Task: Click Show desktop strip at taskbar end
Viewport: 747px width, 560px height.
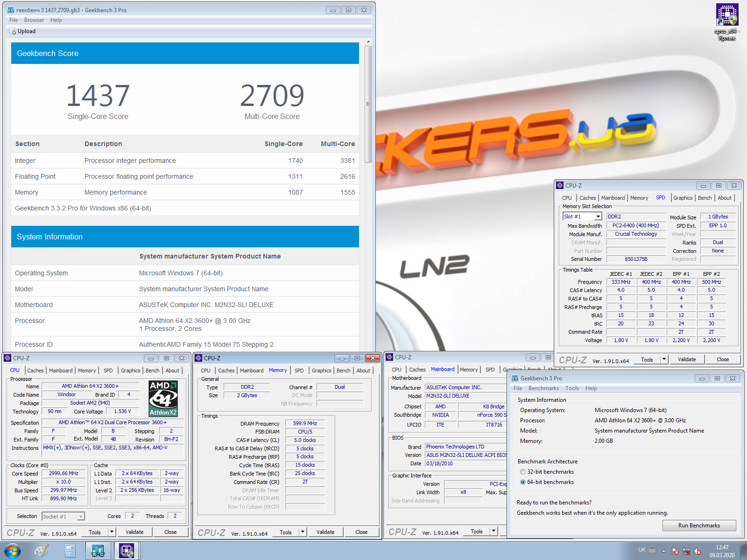Action: coord(743,551)
